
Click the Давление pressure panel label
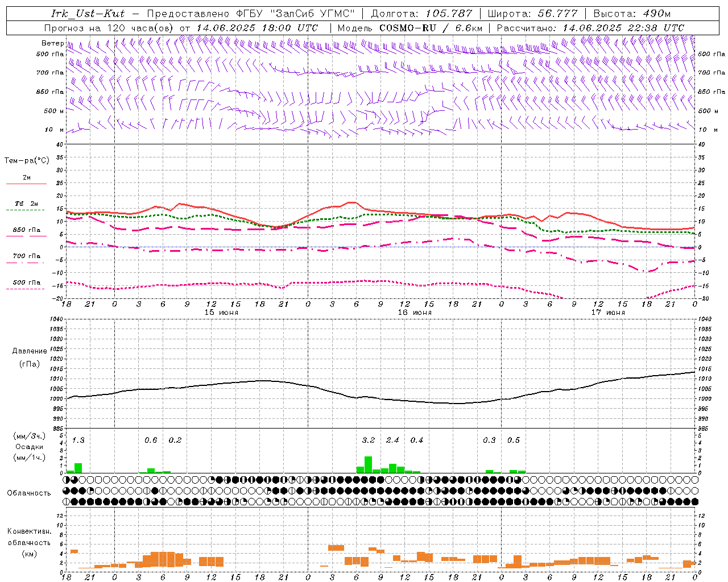(x=30, y=351)
